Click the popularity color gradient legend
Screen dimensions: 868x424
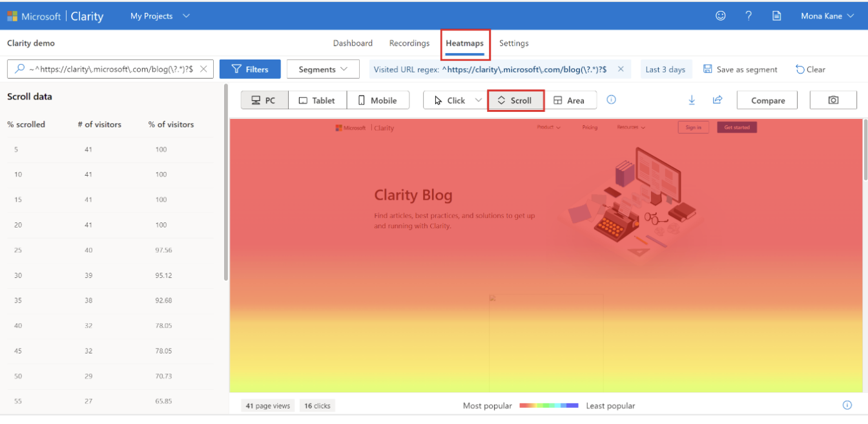click(x=549, y=405)
